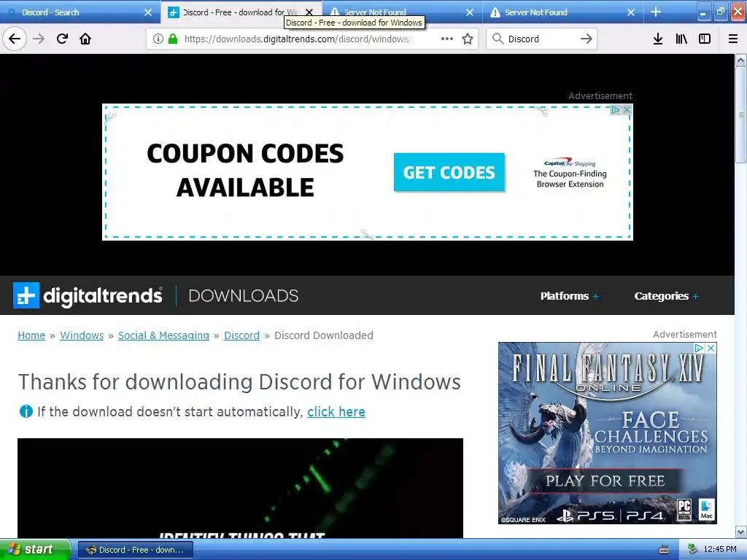
Task: Close the second Server Not Found tab
Action: (x=631, y=12)
